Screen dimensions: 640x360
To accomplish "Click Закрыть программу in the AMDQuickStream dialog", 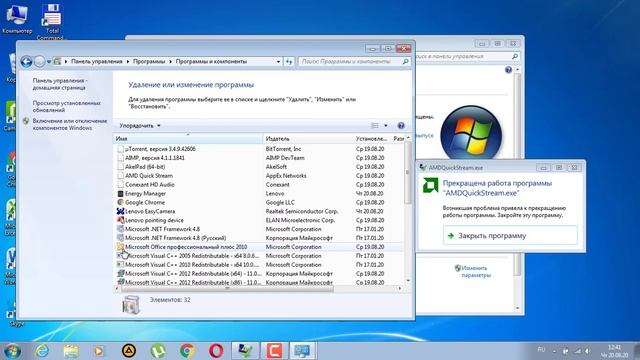I will [511, 236].
